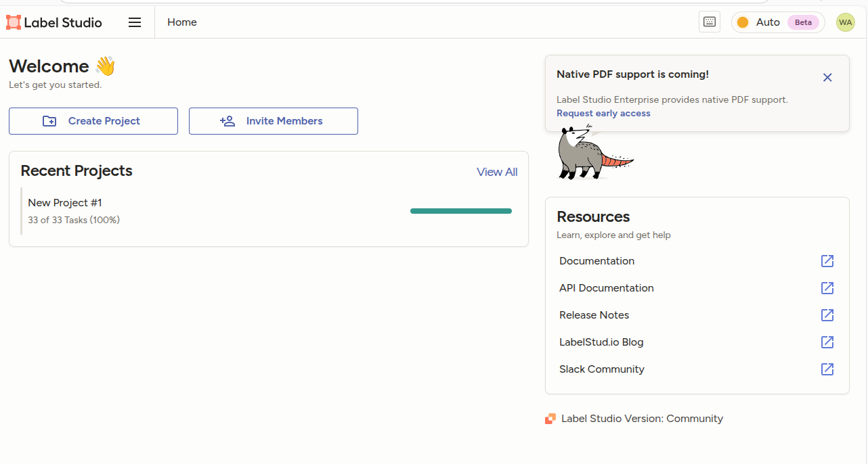Click 'Native PDF support is coming!' title

click(632, 74)
